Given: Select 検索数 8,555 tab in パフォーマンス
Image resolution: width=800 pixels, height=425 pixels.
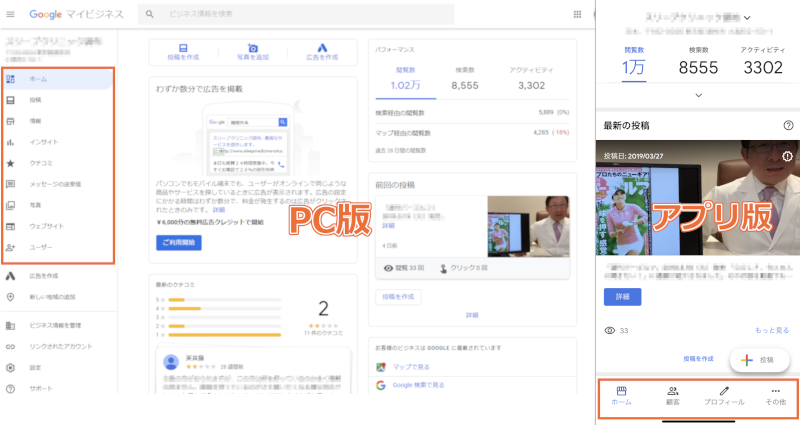Looking at the screenshot, I should click(465, 79).
